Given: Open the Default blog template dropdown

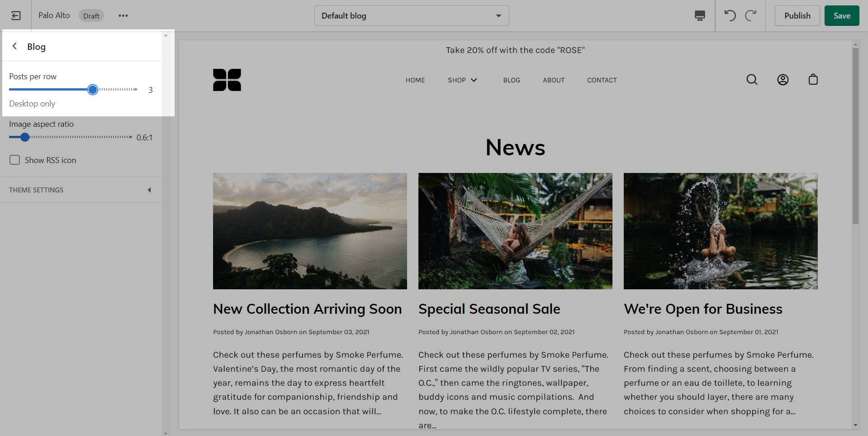Looking at the screenshot, I should (x=411, y=16).
